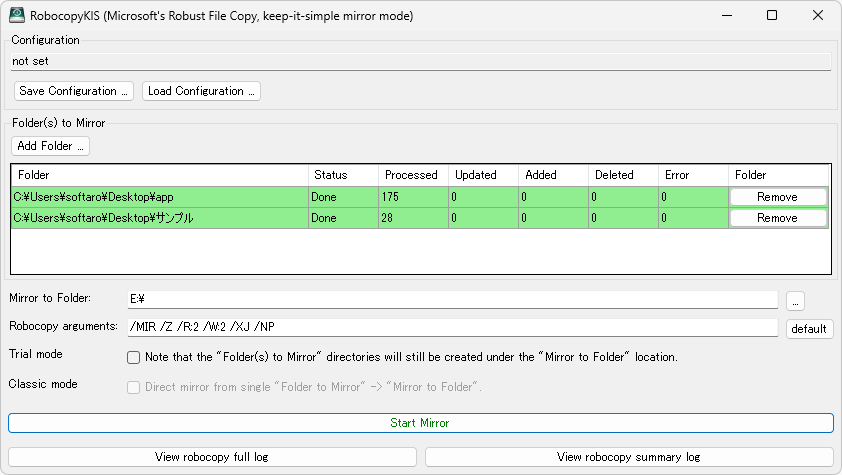
Task: Remove the Desktop\サンプル folder row
Action: click(777, 218)
